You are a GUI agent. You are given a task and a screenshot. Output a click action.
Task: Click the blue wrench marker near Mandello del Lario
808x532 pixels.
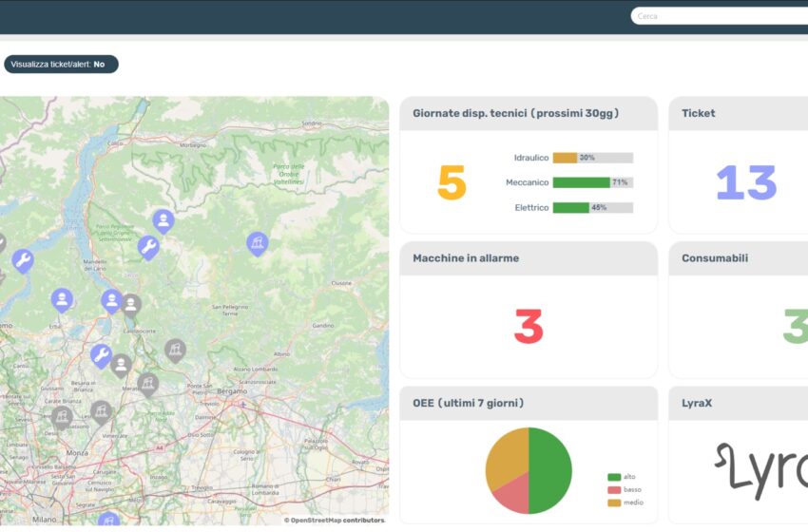click(x=147, y=248)
